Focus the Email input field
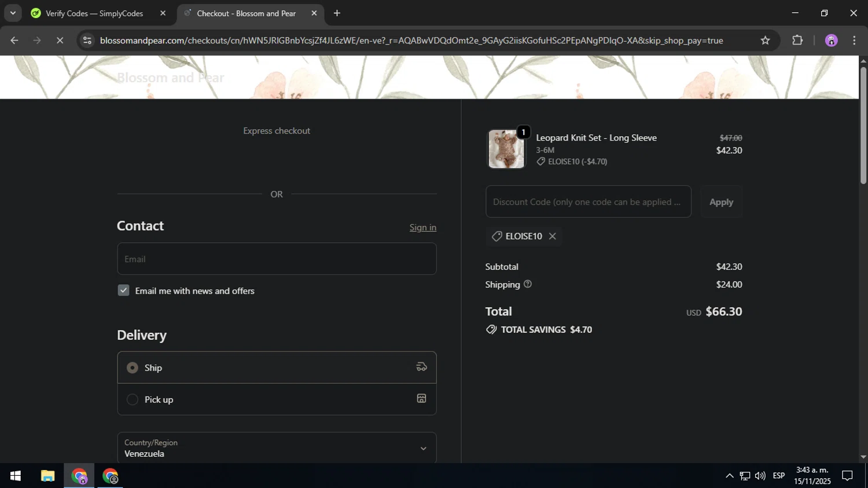The image size is (868, 488). (x=277, y=259)
